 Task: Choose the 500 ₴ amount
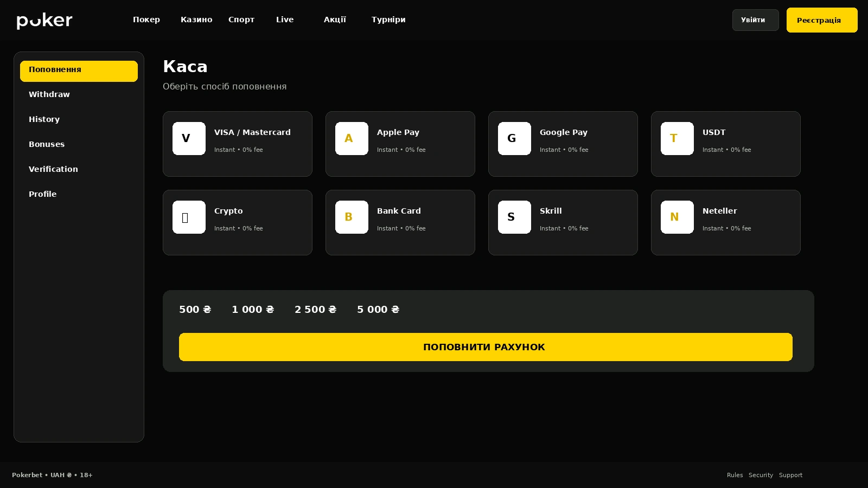point(195,310)
